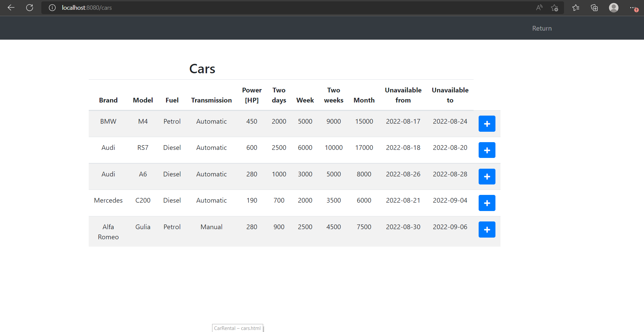Click the back navigation arrow

pyautogui.click(x=11, y=7)
